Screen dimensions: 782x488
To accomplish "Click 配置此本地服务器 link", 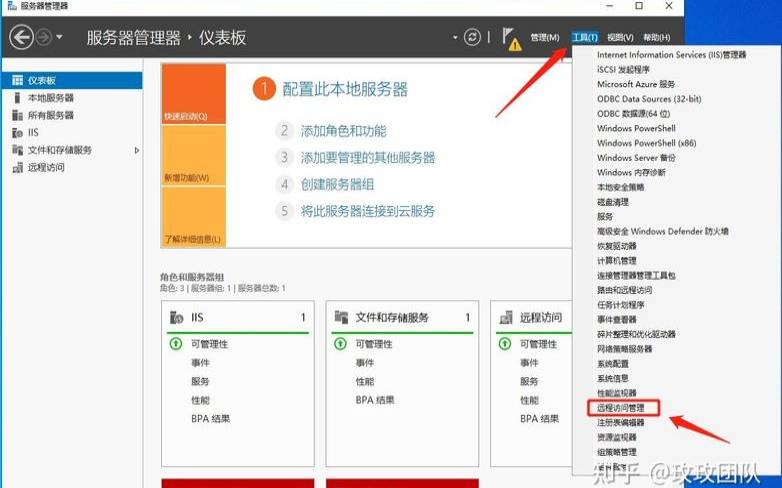I will [345, 89].
